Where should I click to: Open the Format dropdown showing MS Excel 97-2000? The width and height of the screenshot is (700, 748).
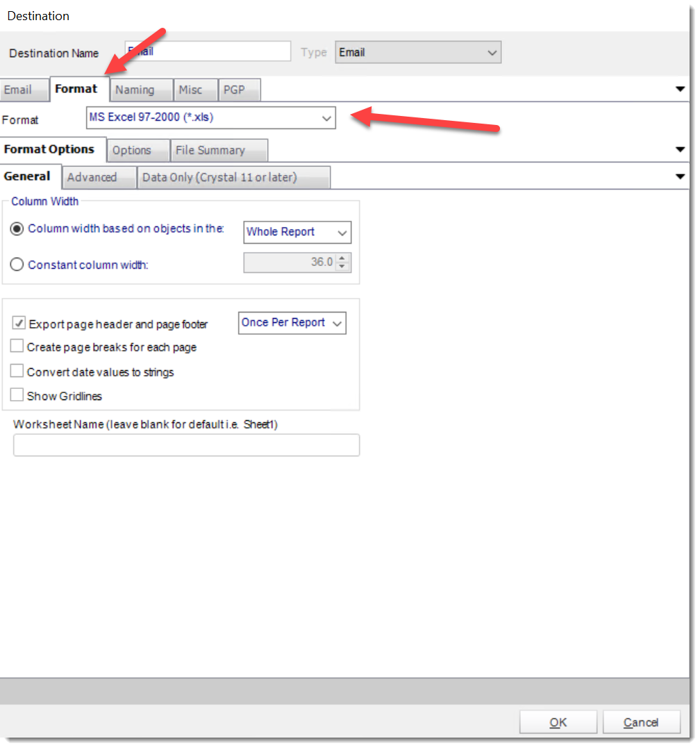(x=210, y=118)
